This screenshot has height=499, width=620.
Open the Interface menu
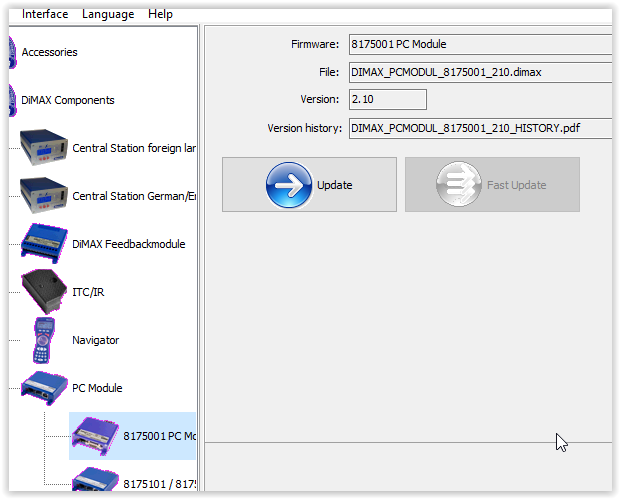pyautogui.click(x=45, y=14)
